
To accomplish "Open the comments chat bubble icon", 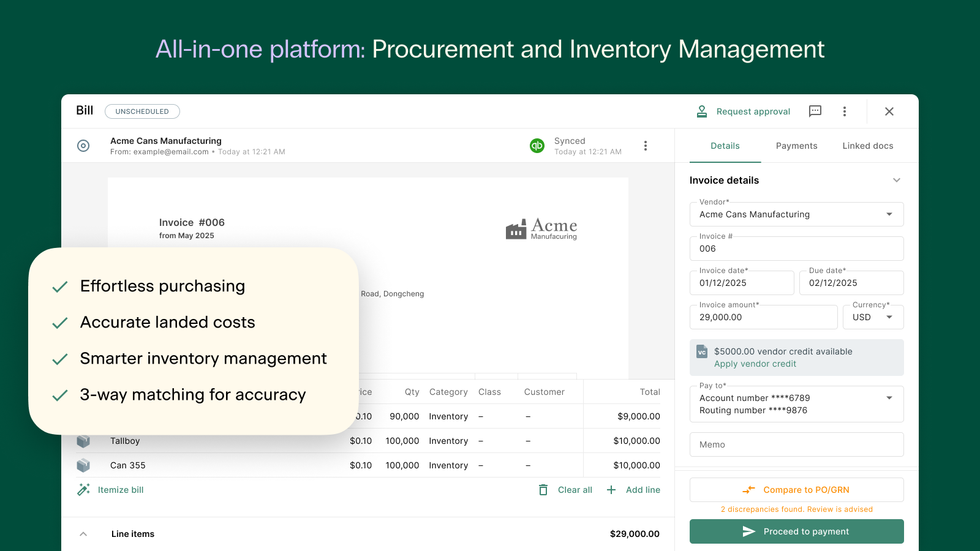I will click(815, 111).
